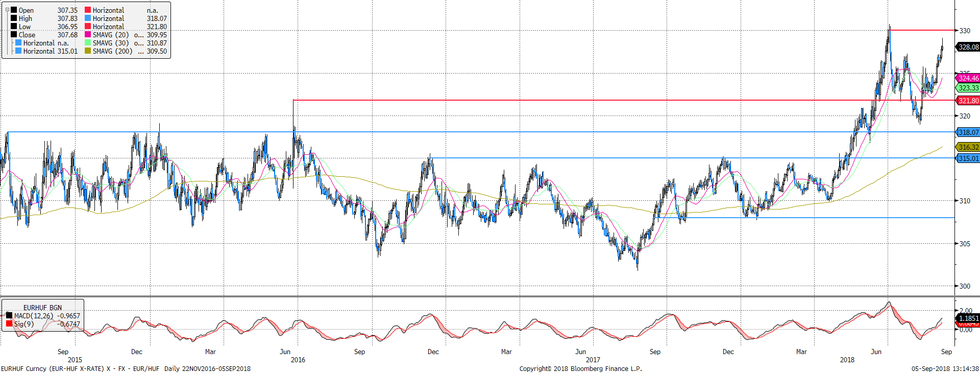Click the blue swatch of Horizontal 318.07
The width and height of the screenshot is (980, 373).
coord(88,18)
